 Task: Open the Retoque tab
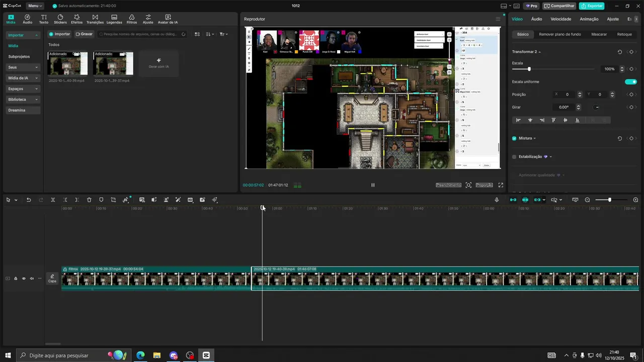[x=624, y=34]
